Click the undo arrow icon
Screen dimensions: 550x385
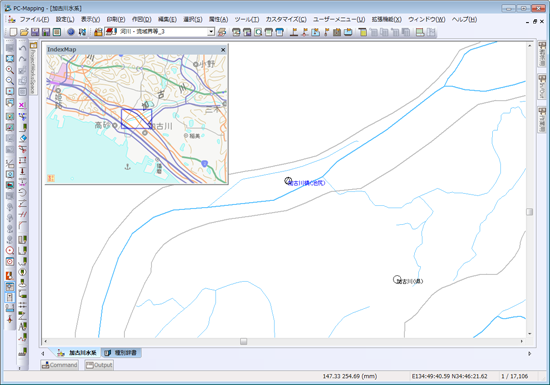click(x=22, y=48)
